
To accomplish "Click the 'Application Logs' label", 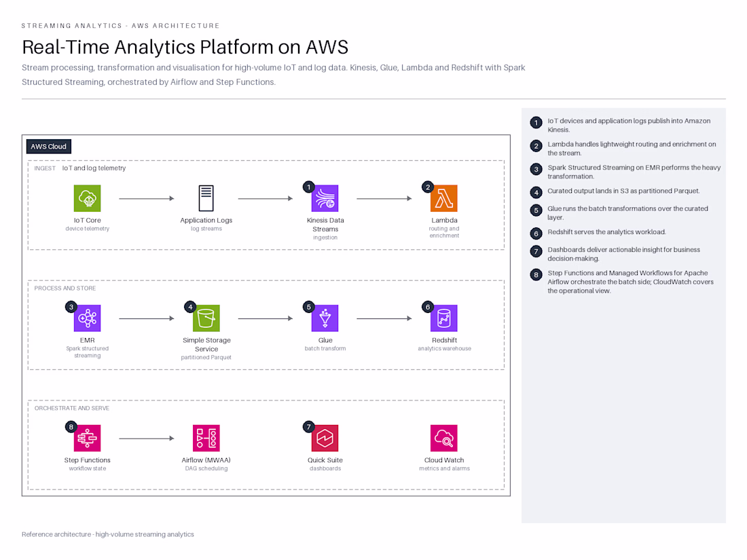I will coord(206,221).
